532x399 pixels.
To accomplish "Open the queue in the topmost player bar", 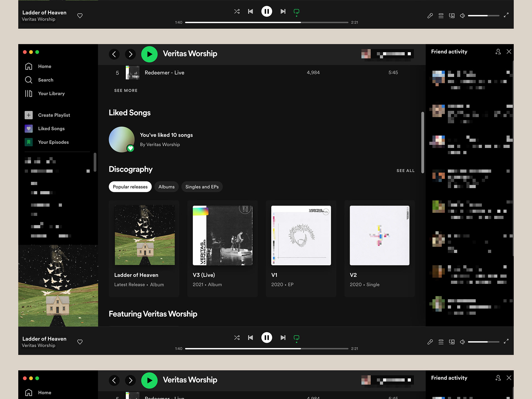I will tap(441, 16).
